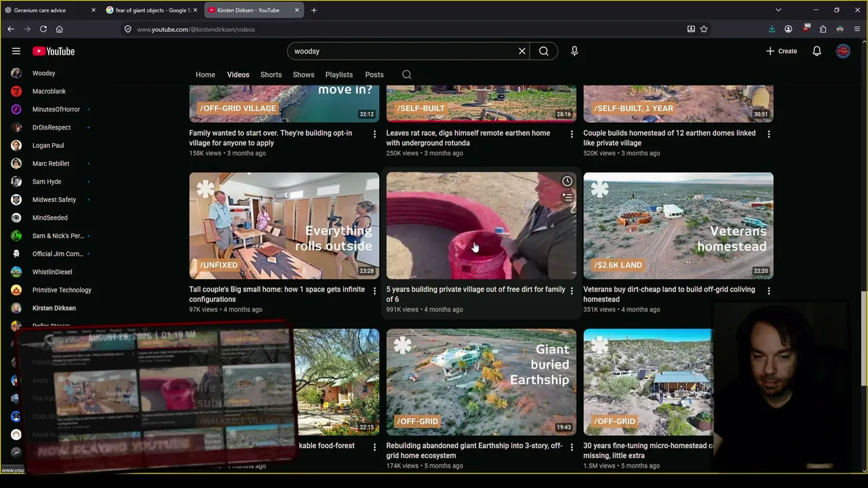Open the browser account profile icon

pos(788,29)
